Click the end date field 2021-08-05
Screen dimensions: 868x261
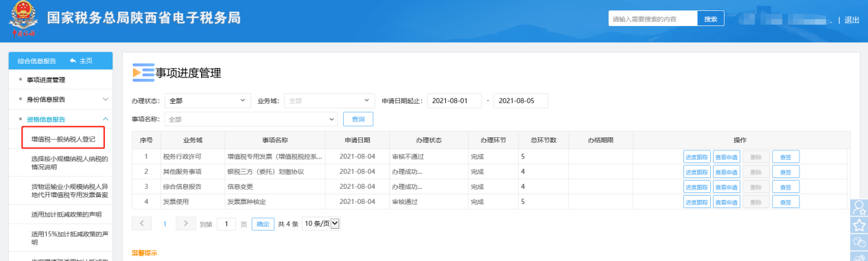tap(521, 101)
